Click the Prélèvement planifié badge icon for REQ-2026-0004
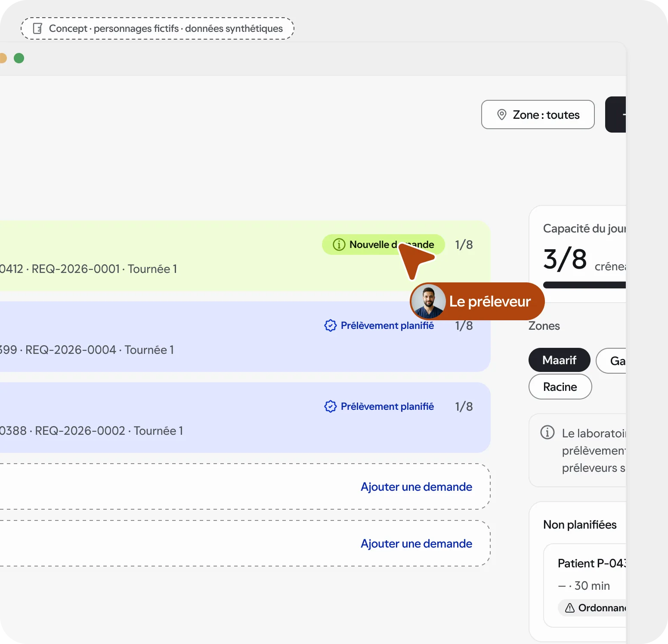 click(330, 325)
